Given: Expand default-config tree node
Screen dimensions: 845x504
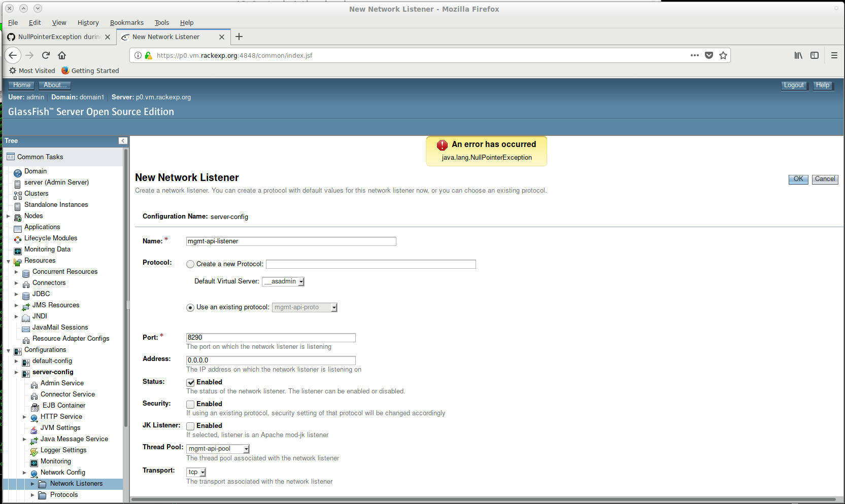Looking at the screenshot, I should tap(16, 361).
